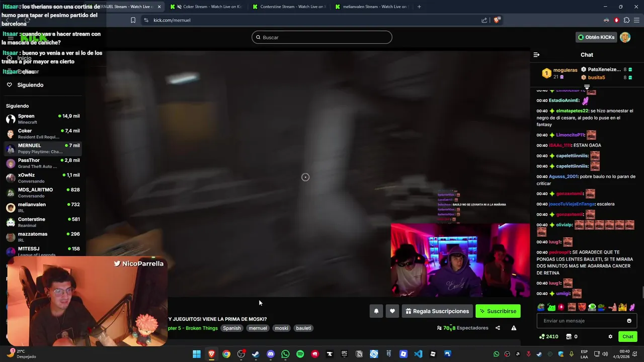Screen dimensions: 644x362
Task: Switch to the Coker Stream tab
Action: [x=206, y=7]
